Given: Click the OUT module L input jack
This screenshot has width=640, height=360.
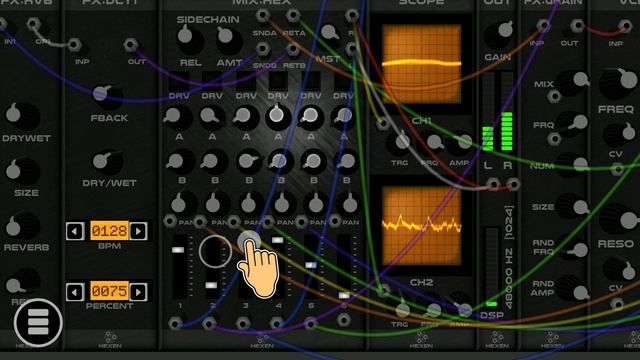Looking at the screenshot, I should (x=493, y=184).
